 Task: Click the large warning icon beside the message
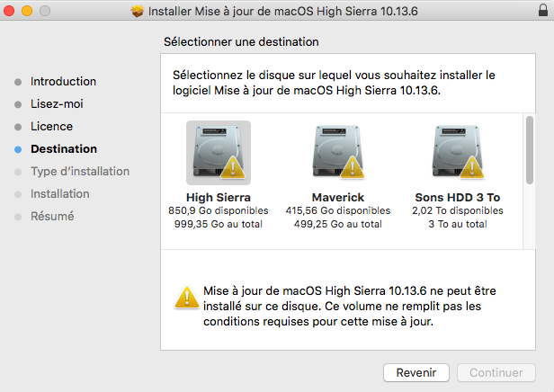click(187, 298)
